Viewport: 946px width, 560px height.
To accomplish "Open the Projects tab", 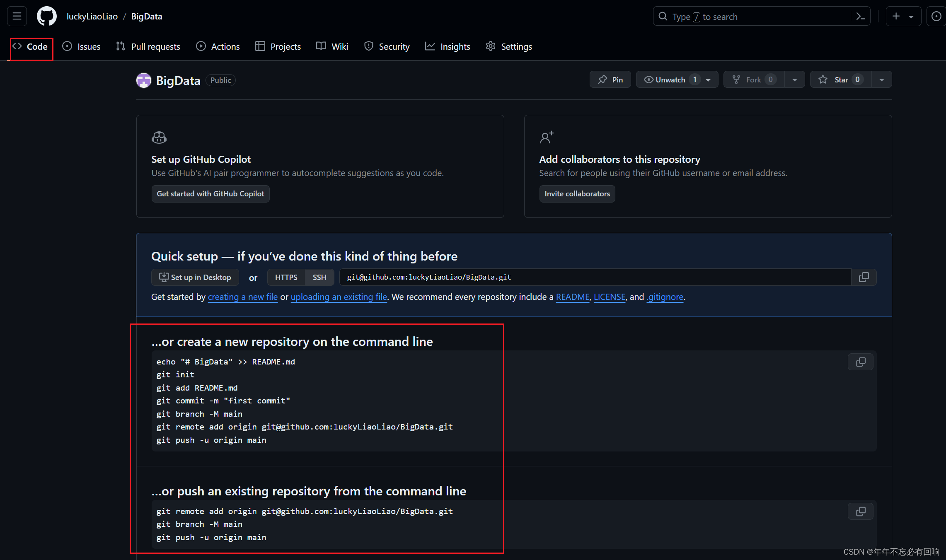I will coord(278,46).
